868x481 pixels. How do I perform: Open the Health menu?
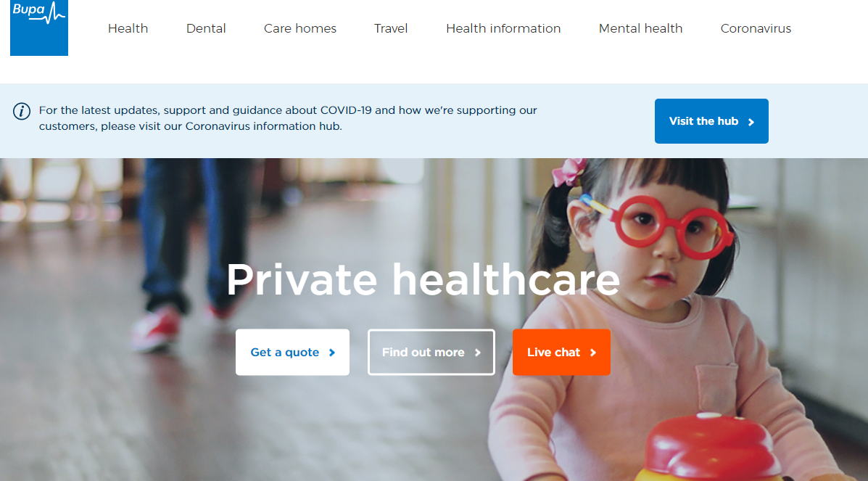pyautogui.click(x=128, y=28)
